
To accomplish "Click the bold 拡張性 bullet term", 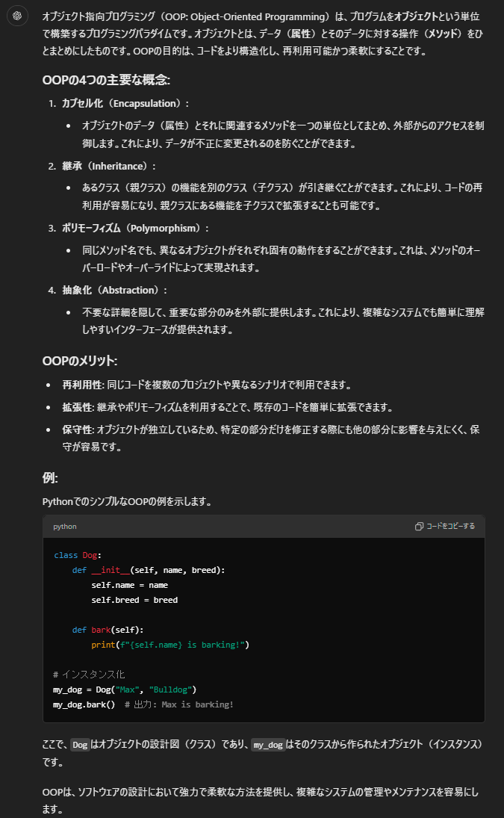I will click(77, 408).
